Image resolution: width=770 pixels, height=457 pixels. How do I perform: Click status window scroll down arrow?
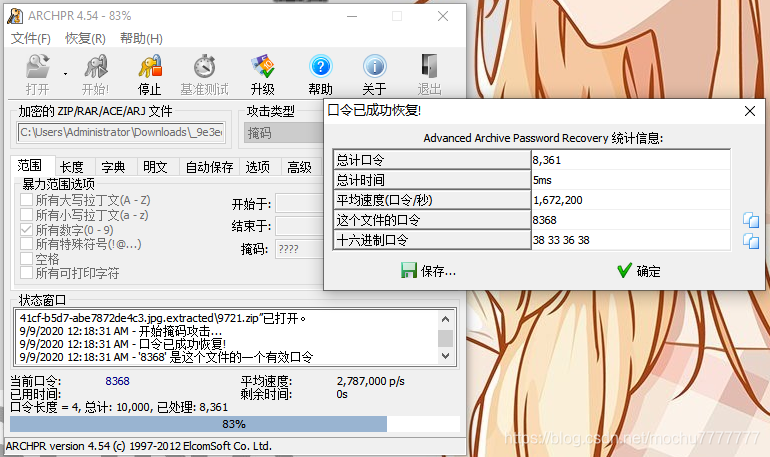445,356
